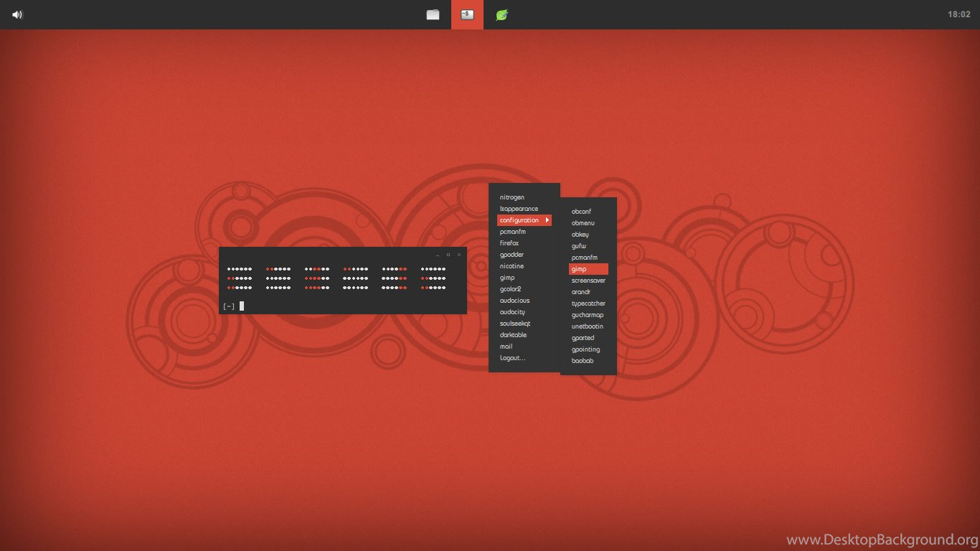Launch the green leaf icon application
980x551 pixels.
click(x=502, y=14)
